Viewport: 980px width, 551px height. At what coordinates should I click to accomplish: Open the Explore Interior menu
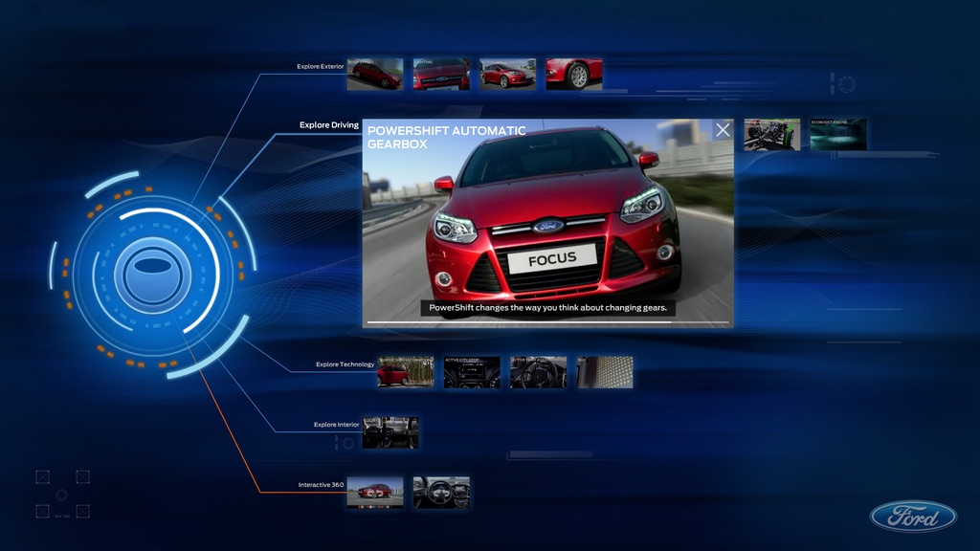[336, 424]
